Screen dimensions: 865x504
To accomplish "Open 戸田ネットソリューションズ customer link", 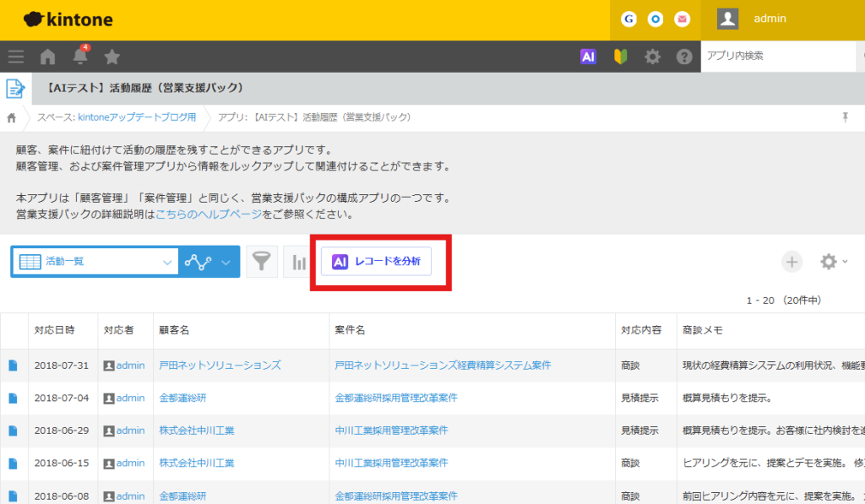I will (220, 366).
